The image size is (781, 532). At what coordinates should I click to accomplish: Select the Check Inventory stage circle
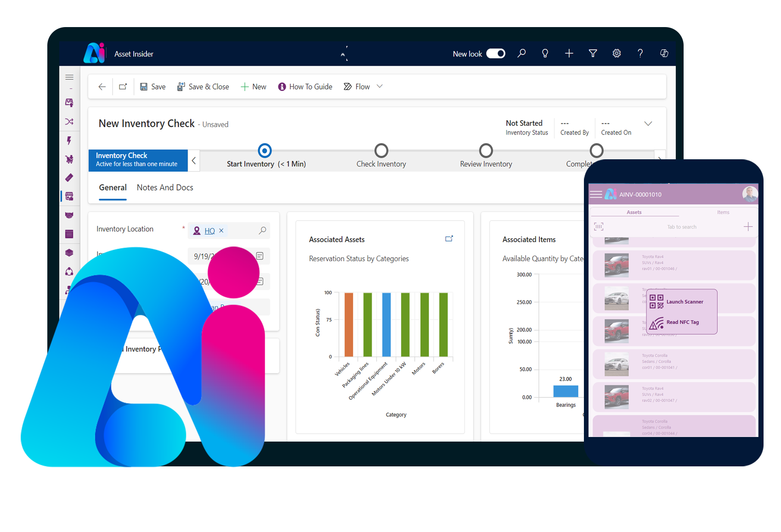381,151
